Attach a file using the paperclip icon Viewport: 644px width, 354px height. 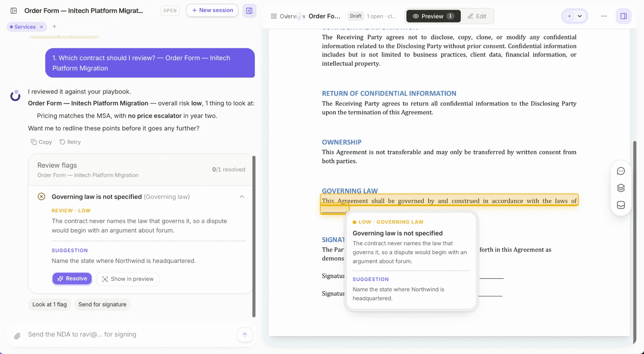[17, 336]
